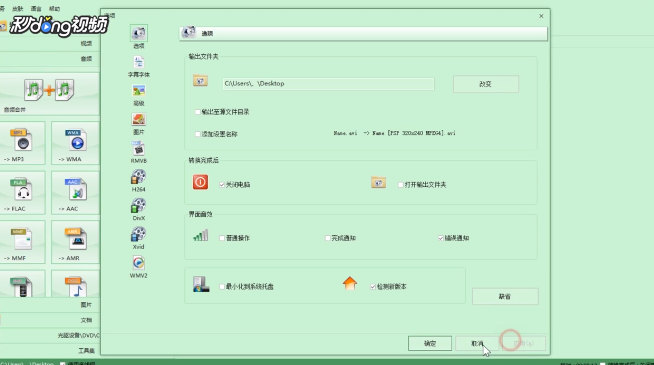Expand the 工具集 category bar
This screenshot has width=654, height=365.
coord(50,350)
